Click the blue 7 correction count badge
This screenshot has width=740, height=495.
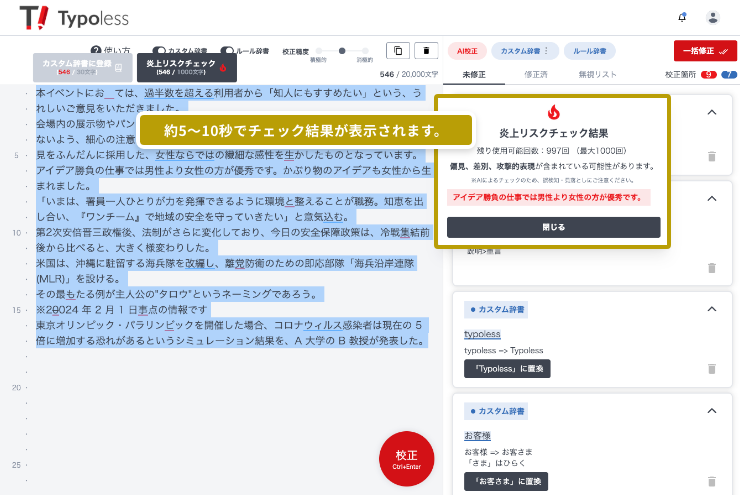(729, 75)
